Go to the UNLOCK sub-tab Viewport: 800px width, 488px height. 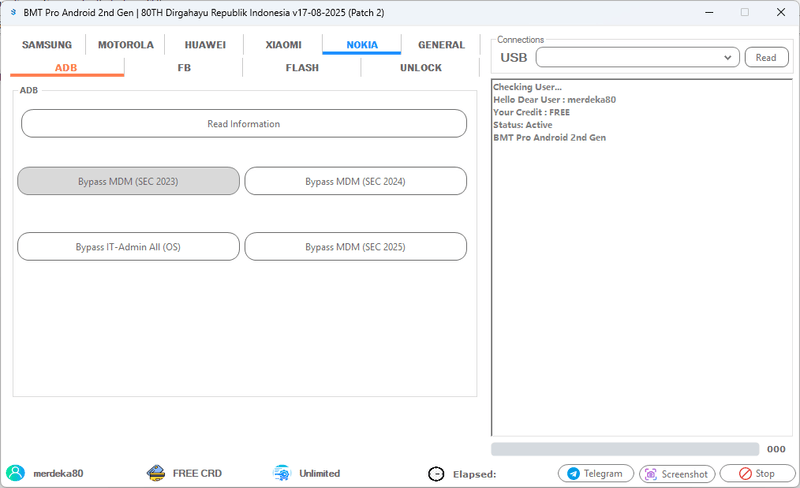coord(421,67)
